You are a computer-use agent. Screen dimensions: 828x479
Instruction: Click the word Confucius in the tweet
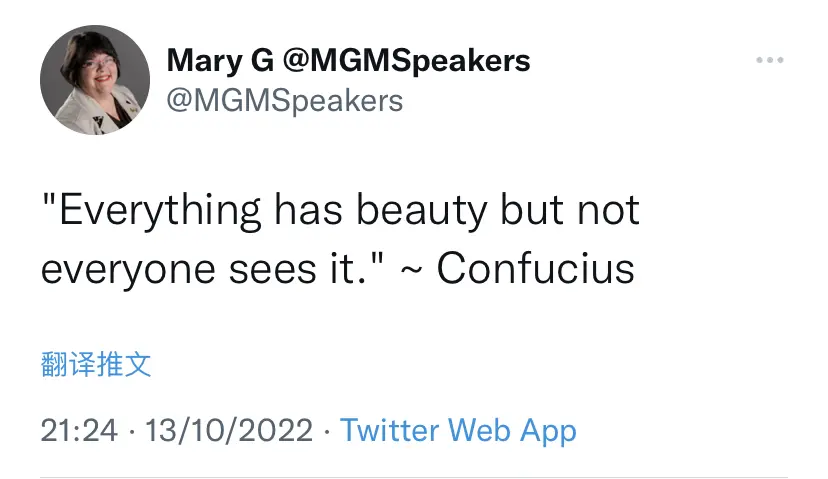(536, 269)
